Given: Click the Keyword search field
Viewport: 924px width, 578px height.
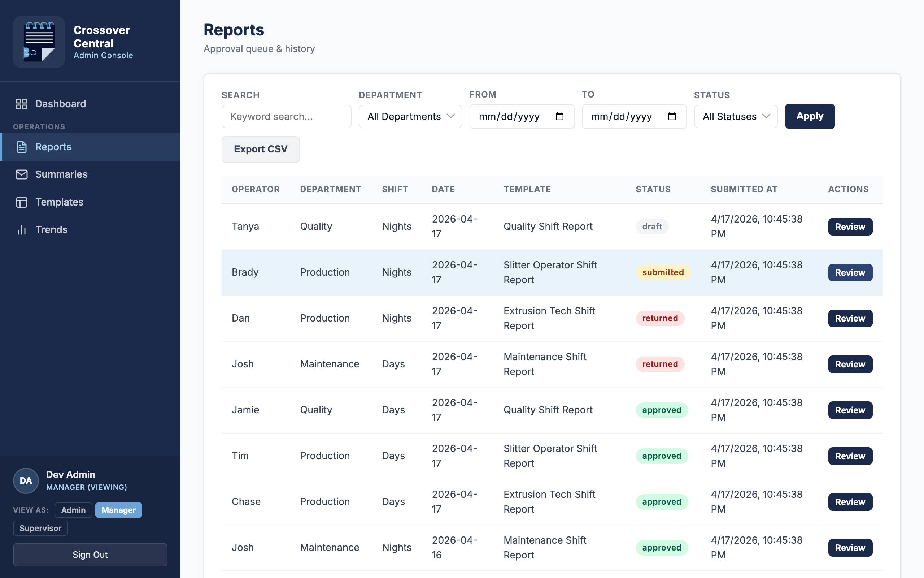Looking at the screenshot, I should tap(286, 116).
